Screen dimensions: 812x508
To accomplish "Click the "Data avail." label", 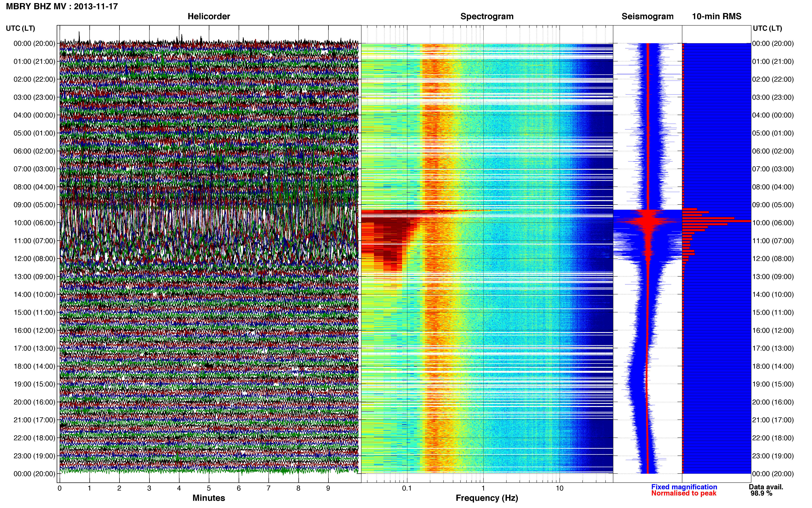I will coord(766,487).
